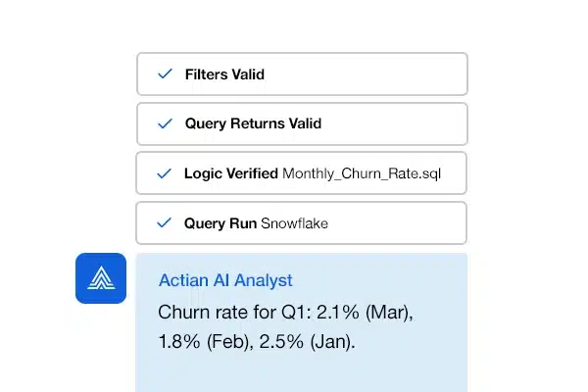Click the 'Query Run' bold label

pyautogui.click(x=220, y=223)
